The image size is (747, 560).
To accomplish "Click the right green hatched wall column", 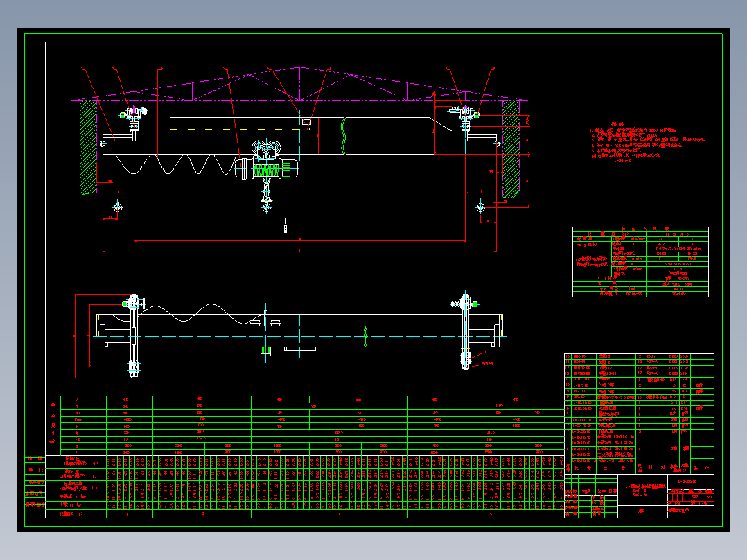I will 511,149.
